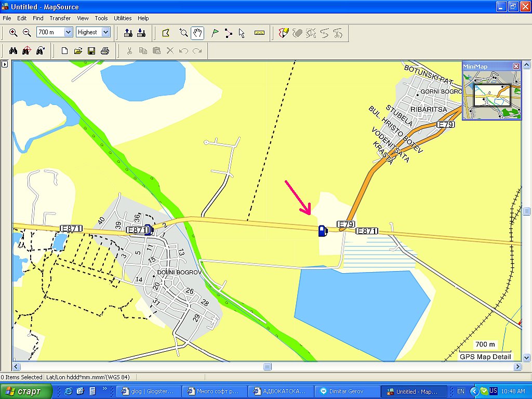Close the MiniMap panel
The image size is (532, 399).
point(516,66)
